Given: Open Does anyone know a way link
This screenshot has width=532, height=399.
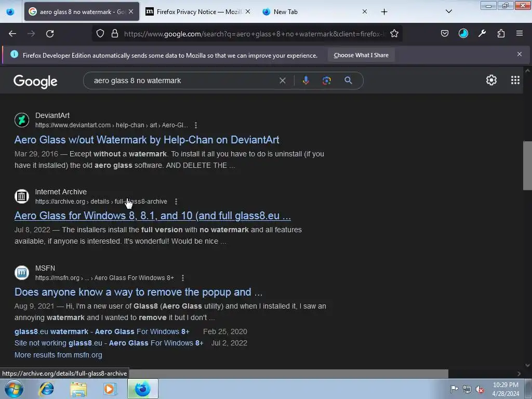Looking at the screenshot, I should click(x=138, y=292).
